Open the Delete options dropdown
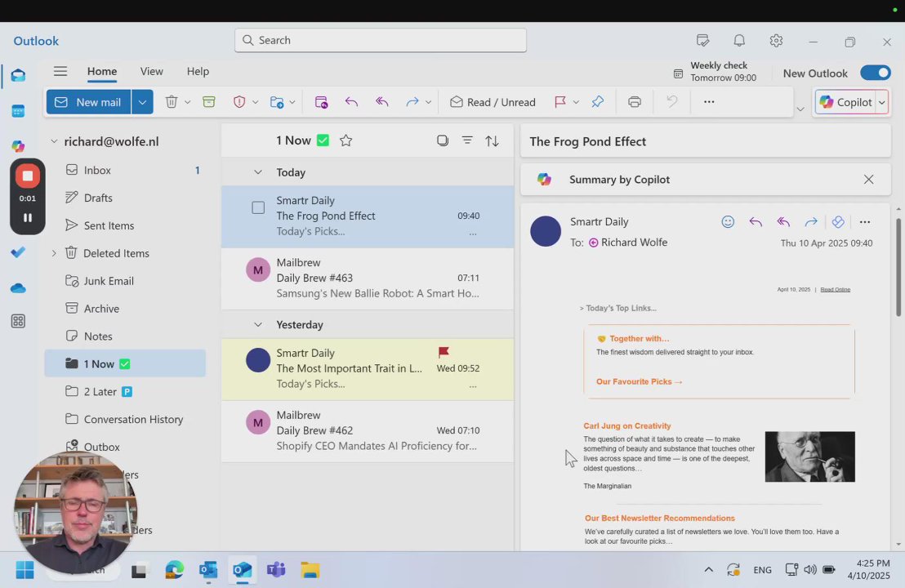Screen dimensions: 905x588 [188, 103]
